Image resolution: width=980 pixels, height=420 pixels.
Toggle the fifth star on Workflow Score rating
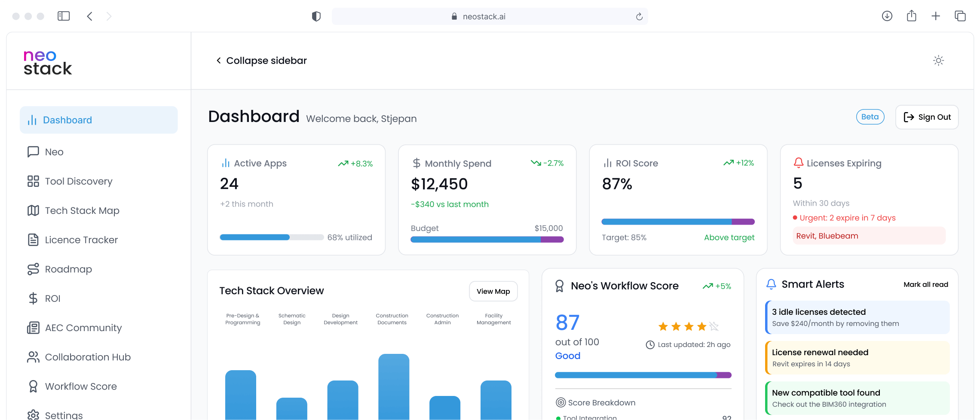pos(714,326)
